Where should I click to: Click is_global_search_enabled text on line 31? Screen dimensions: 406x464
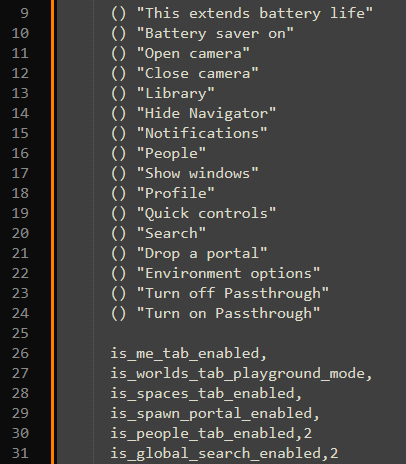[216, 454]
